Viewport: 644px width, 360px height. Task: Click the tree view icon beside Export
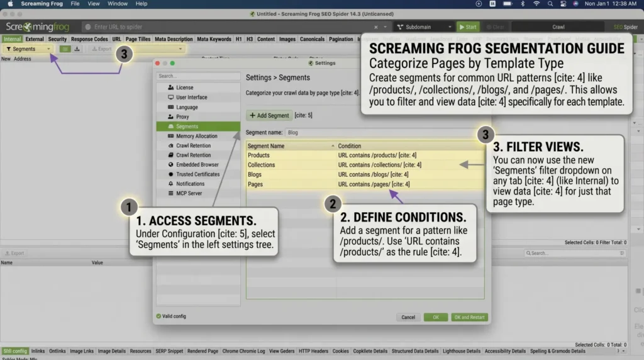[x=77, y=49]
